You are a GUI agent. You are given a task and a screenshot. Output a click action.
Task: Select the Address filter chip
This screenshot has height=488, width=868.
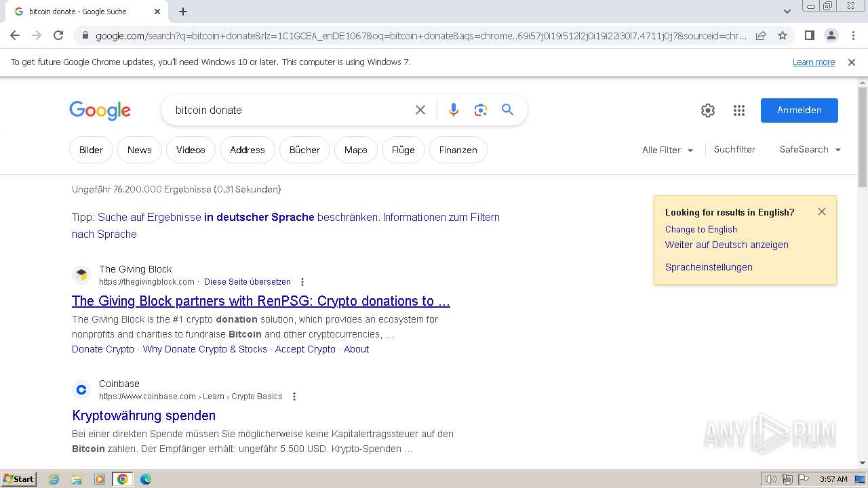coord(248,150)
